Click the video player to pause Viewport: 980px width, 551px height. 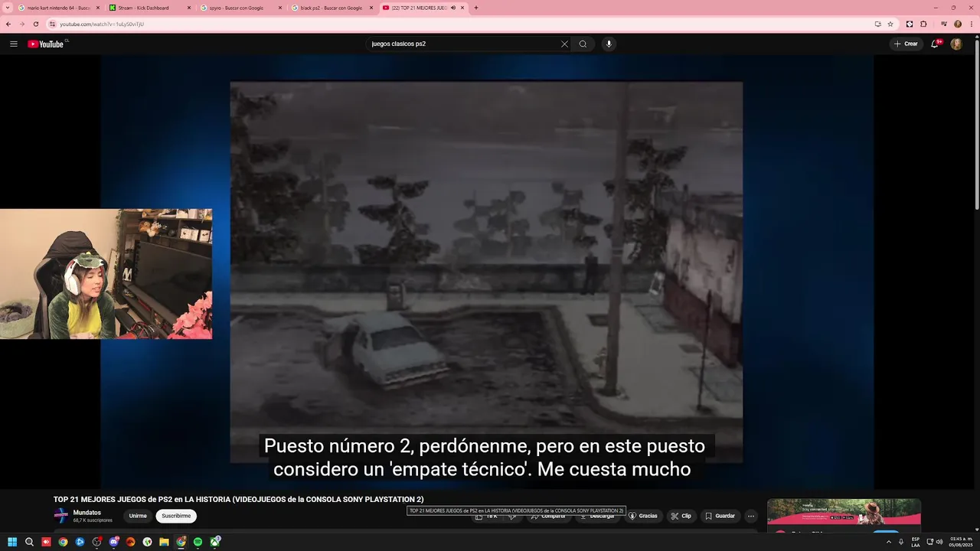pos(487,272)
